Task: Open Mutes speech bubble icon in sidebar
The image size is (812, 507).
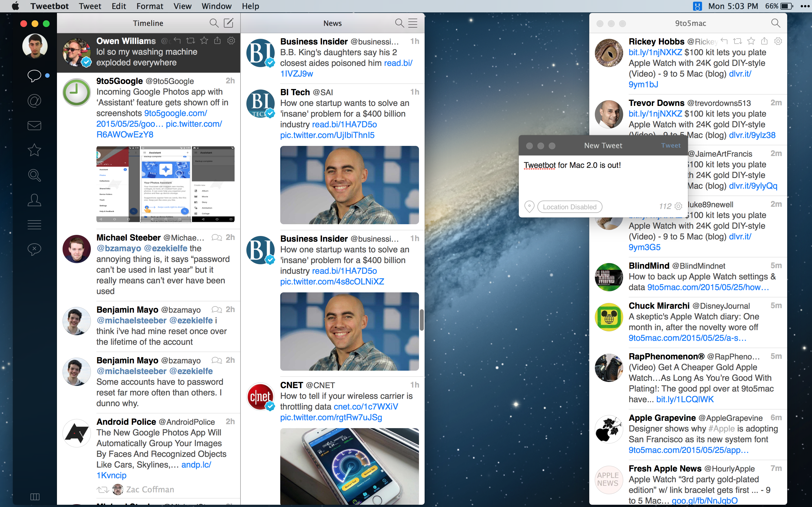Action: click(34, 249)
